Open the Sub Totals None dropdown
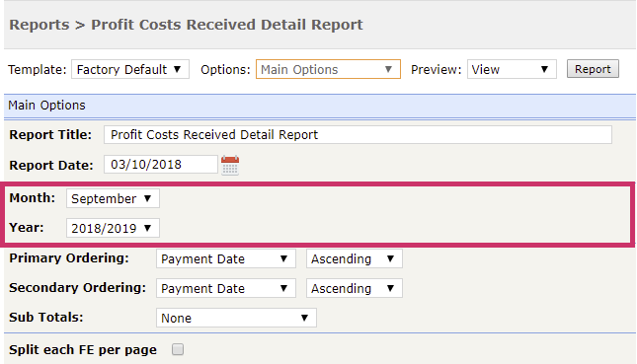 click(x=236, y=318)
